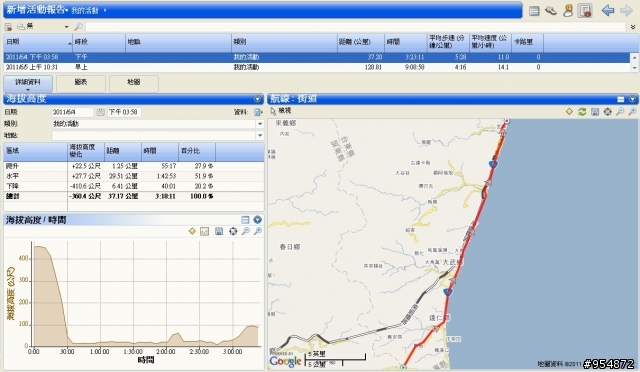Screen dimensions: 640x372
Task: Switch to the 地圖 map tab
Action: click(x=134, y=83)
